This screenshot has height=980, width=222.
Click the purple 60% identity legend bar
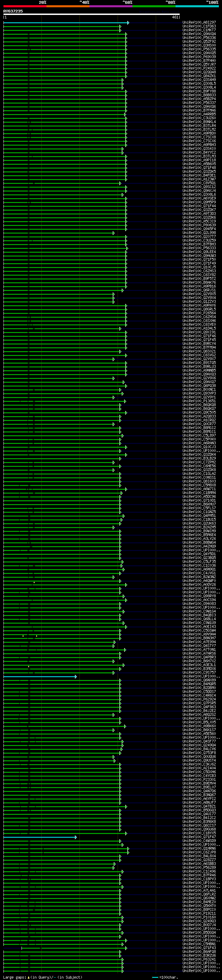tap(111, 6)
